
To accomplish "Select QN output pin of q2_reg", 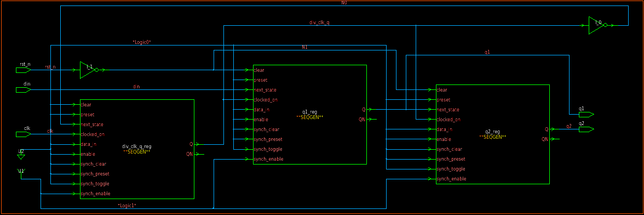I will click(x=545, y=139).
